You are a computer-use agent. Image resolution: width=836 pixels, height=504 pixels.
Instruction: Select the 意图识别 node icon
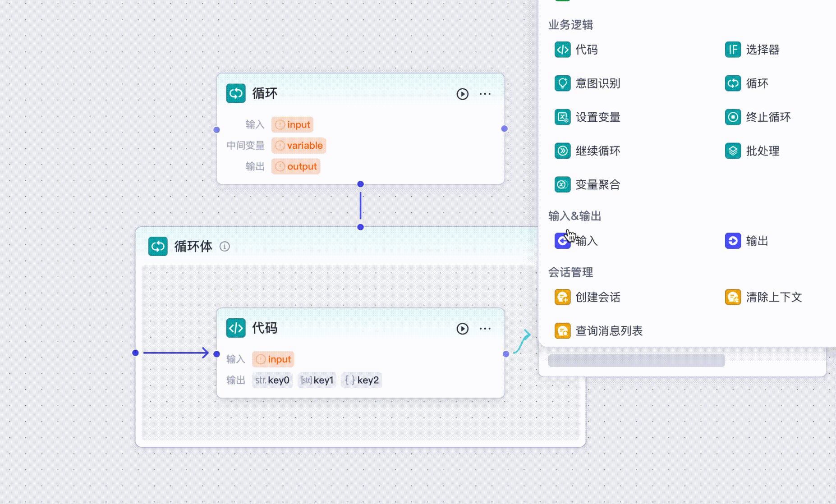[x=562, y=83]
